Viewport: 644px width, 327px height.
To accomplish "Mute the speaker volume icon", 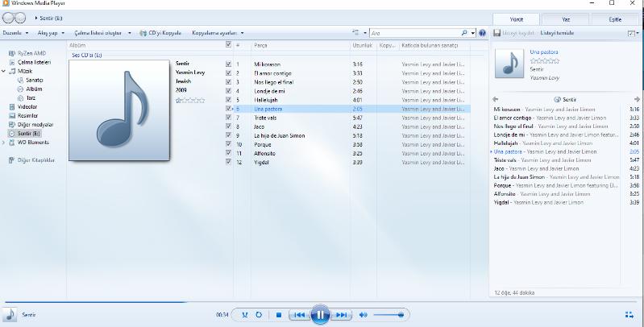I will coord(363,315).
